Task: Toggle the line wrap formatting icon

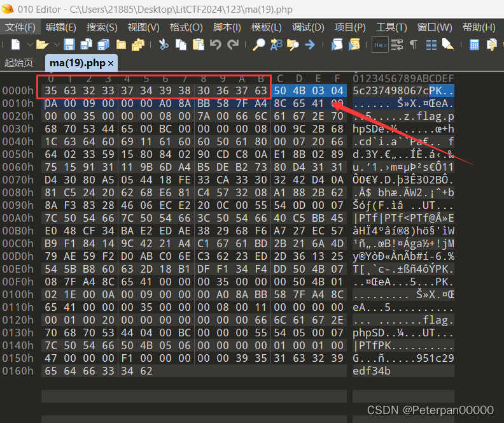Action: click(x=397, y=45)
